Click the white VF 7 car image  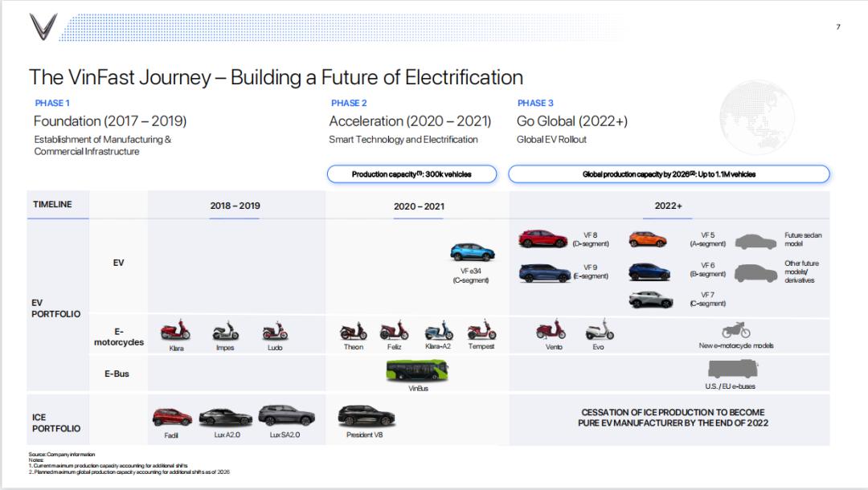[651, 300]
